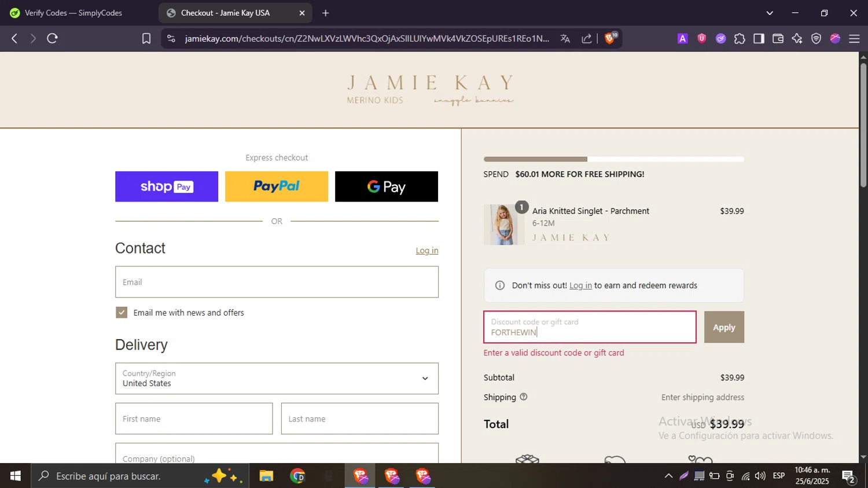
Task: Open Chrome from the taskbar
Action: click(297, 476)
